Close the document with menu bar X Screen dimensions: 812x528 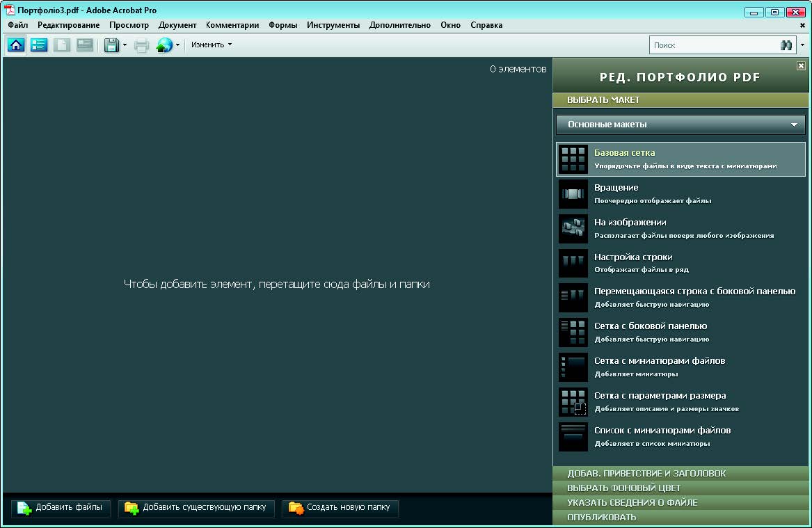[x=802, y=25]
